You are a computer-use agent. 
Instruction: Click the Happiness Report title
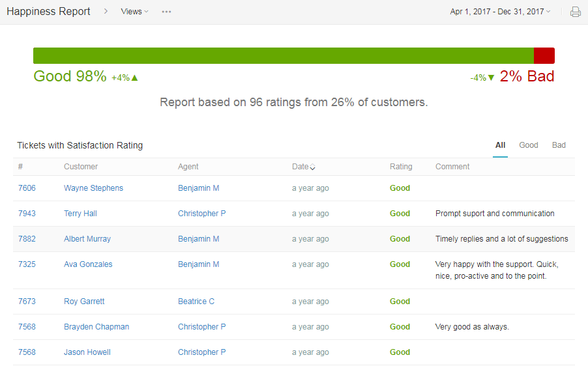48,12
